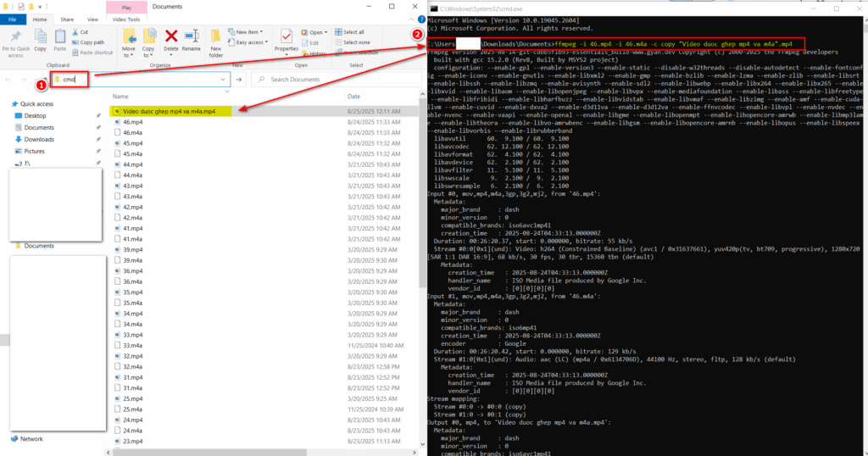Image resolution: width=868 pixels, height=456 pixels.
Task: Click the Properties quick access toolbar icon
Action: coord(21,7)
